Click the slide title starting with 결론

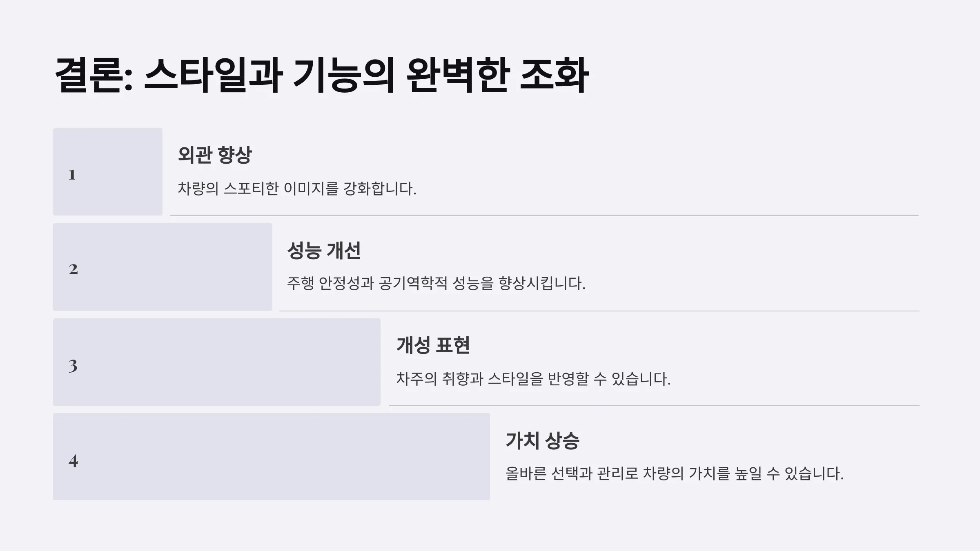tap(322, 75)
